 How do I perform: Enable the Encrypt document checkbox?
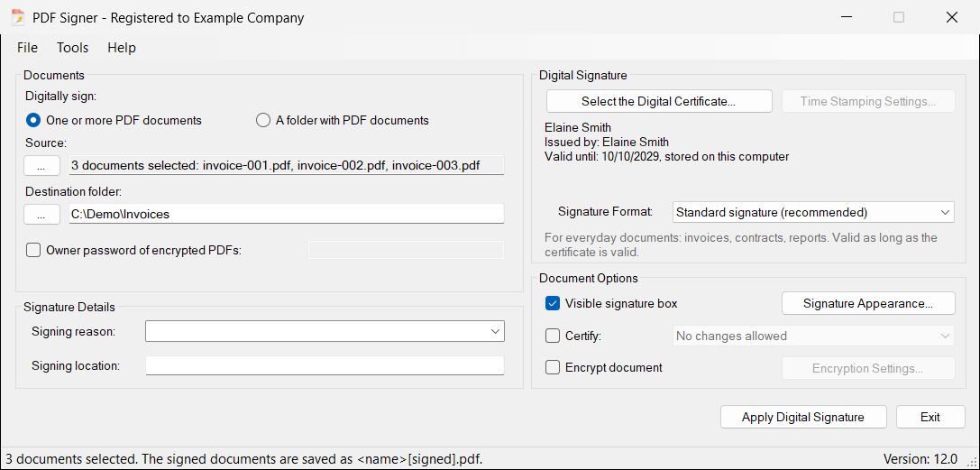point(553,367)
